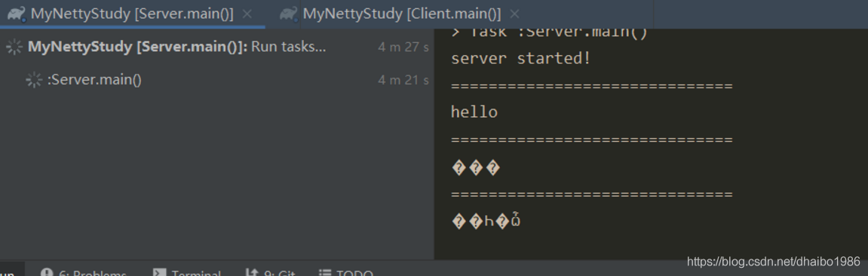The width and height of the screenshot is (868, 276).
Task: Open the Terminal tool window
Action: tap(187, 273)
